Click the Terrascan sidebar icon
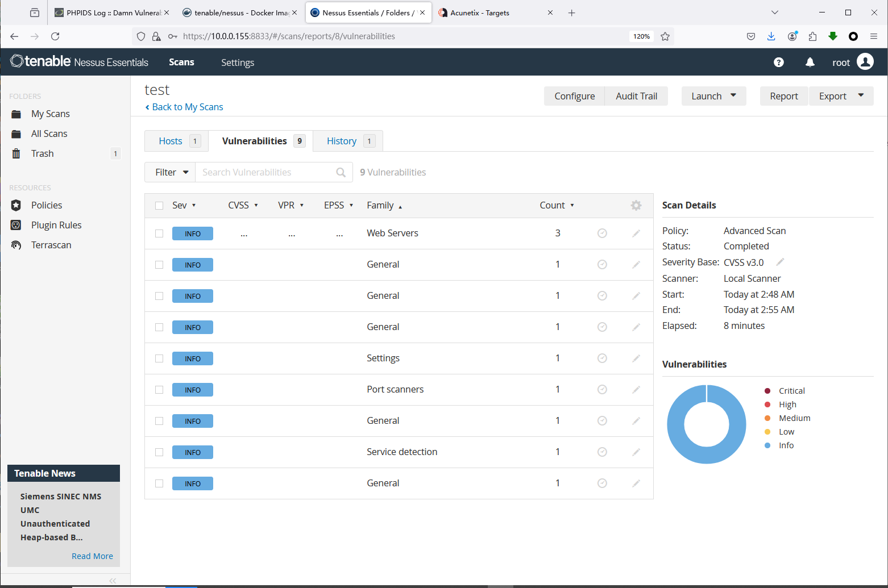The height and width of the screenshot is (588, 888). pos(16,245)
